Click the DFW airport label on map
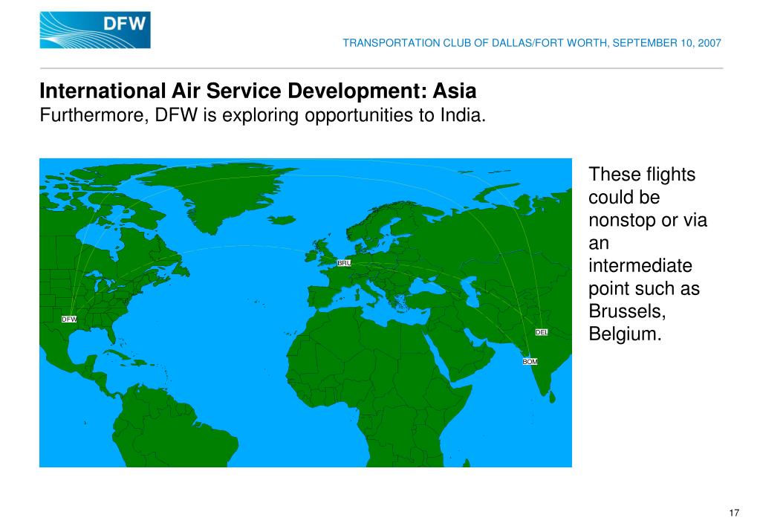Image resolution: width=760 pixels, height=532 pixels. [69, 319]
